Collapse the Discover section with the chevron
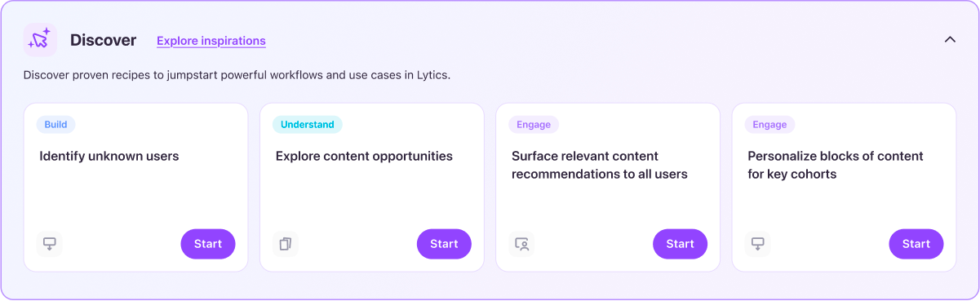Image resolution: width=980 pixels, height=301 pixels. [950, 39]
